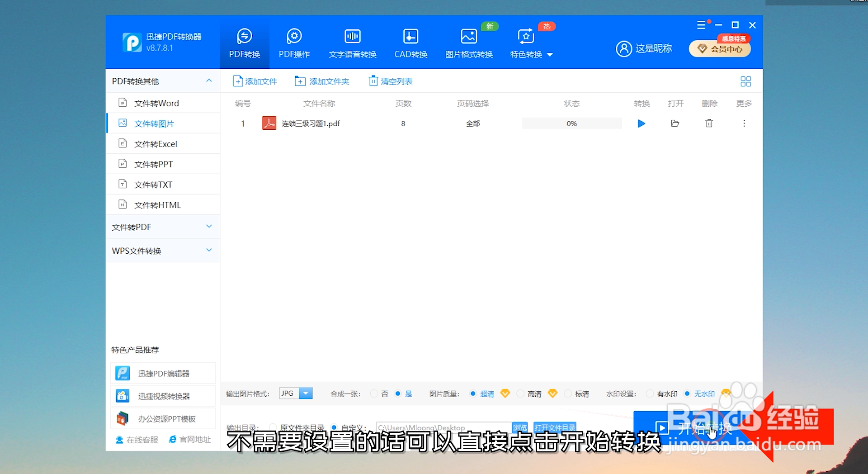
Task: Delete 连锁三级习题1.pdf with trash icon
Action: pyautogui.click(x=709, y=123)
